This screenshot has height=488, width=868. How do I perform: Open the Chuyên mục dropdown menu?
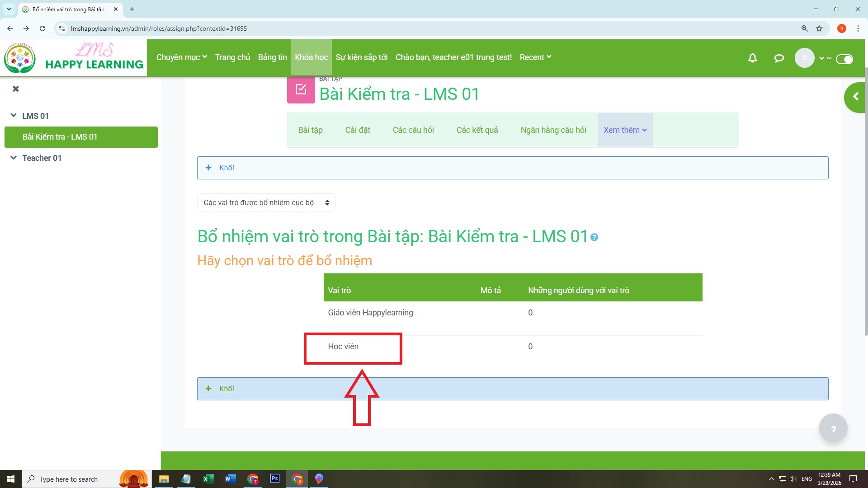coord(181,57)
